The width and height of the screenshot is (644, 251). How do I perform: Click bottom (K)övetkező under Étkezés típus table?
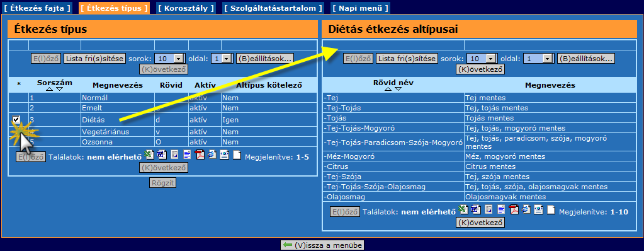[x=164, y=168]
